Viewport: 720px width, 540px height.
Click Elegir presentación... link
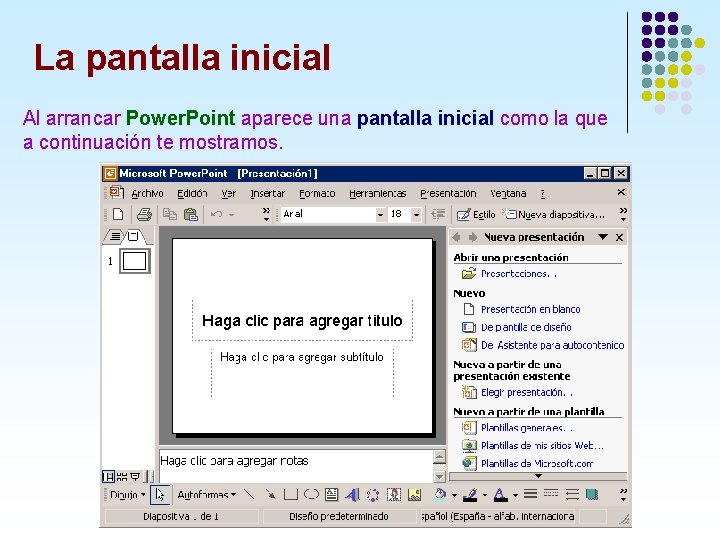[527, 392]
